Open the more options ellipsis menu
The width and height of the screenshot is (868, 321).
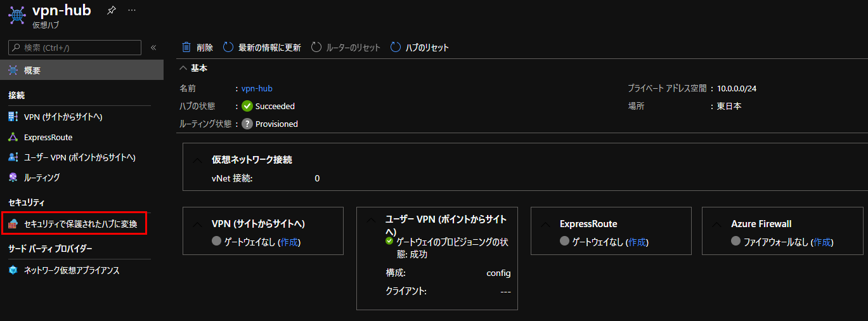[132, 10]
